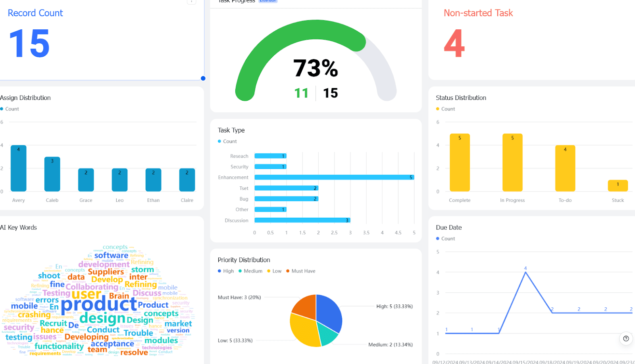Select Claire's bar in Assign Distribution
635x364 pixels.
(187, 180)
